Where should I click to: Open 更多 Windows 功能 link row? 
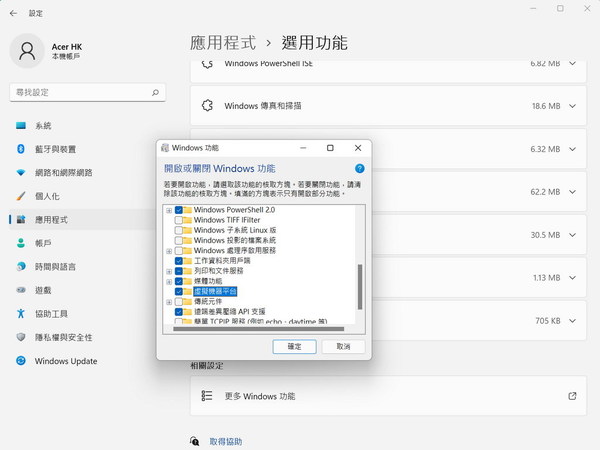pyautogui.click(x=388, y=396)
